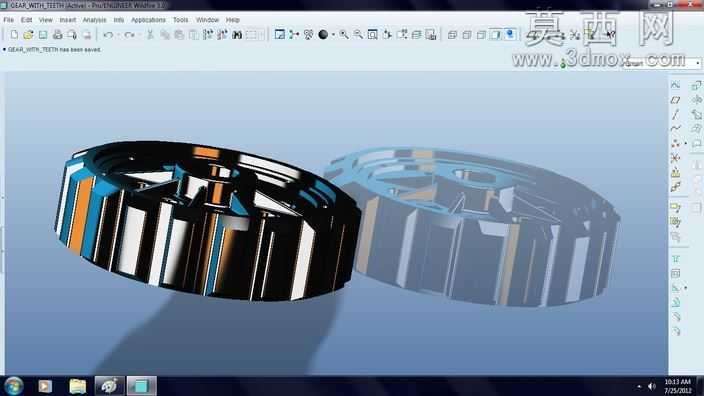This screenshot has height=396, width=704.
Task: Open the View Manager icon
Action: [431, 35]
